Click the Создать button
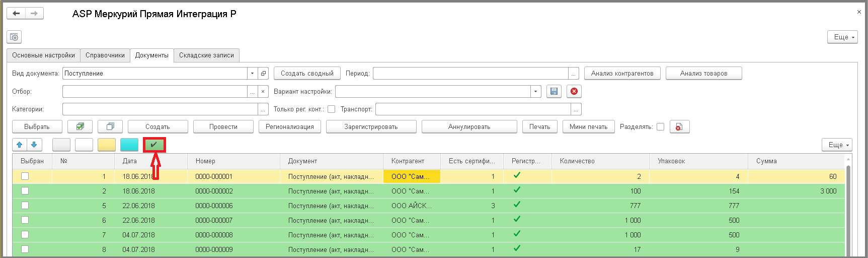Viewport: 868px width, 258px height. click(x=157, y=126)
